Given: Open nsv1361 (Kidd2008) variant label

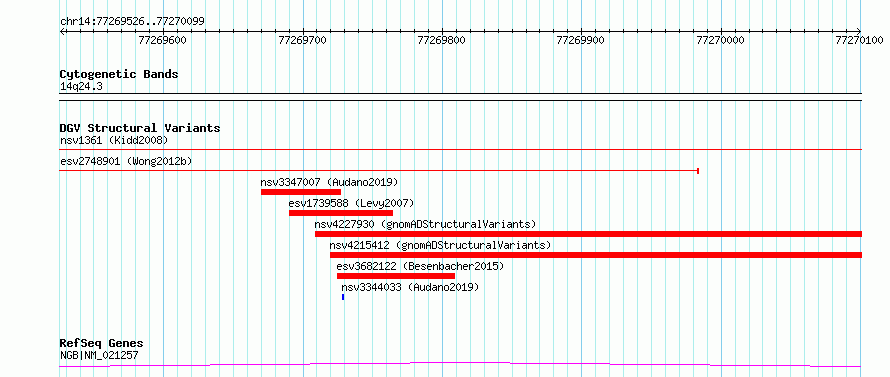Looking at the screenshot, I should tap(114, 140).
